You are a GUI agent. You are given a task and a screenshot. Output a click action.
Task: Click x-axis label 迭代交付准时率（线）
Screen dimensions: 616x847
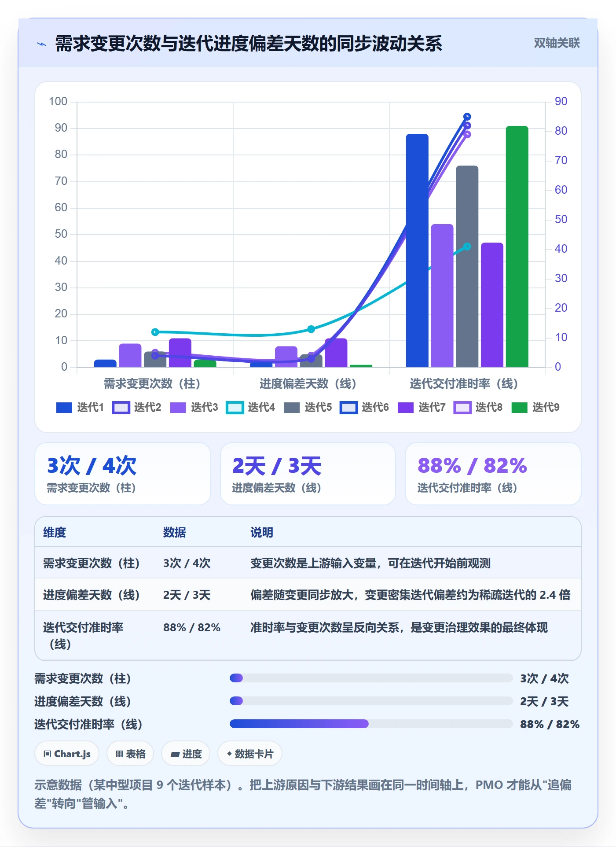coord(464,384)
